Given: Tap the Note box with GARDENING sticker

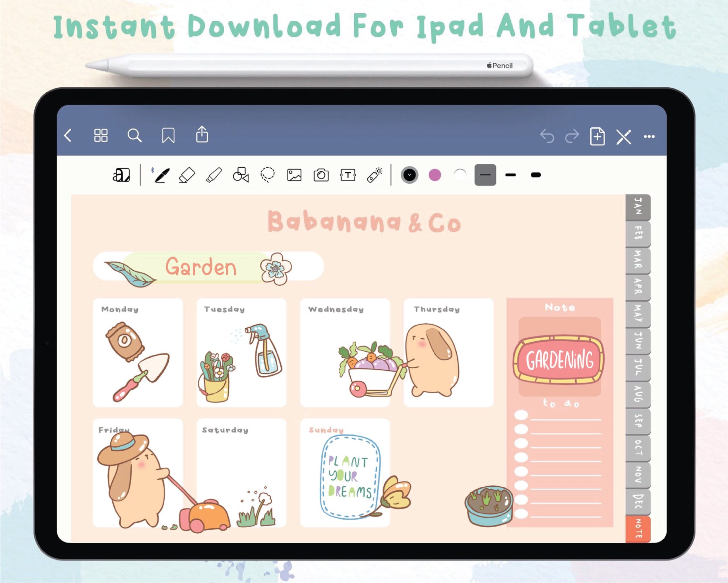Looking at the screenshot, I should tap(560, 357).
